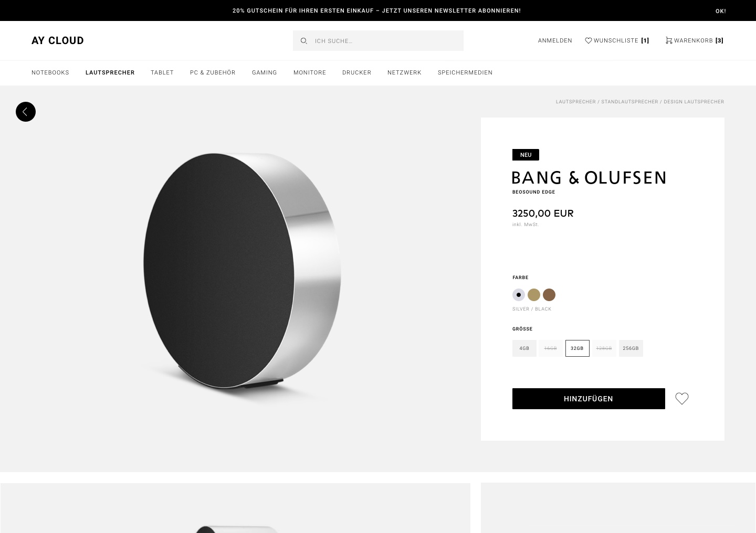756x533 pixels.
Task: Open the Lautsprecher category menu
Action: [110, 72]
